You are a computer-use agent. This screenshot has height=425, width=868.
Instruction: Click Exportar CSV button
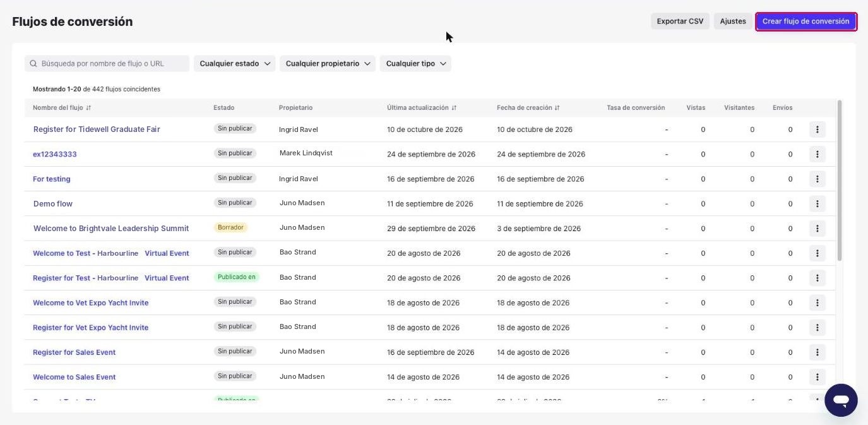[x=680, y=21]
